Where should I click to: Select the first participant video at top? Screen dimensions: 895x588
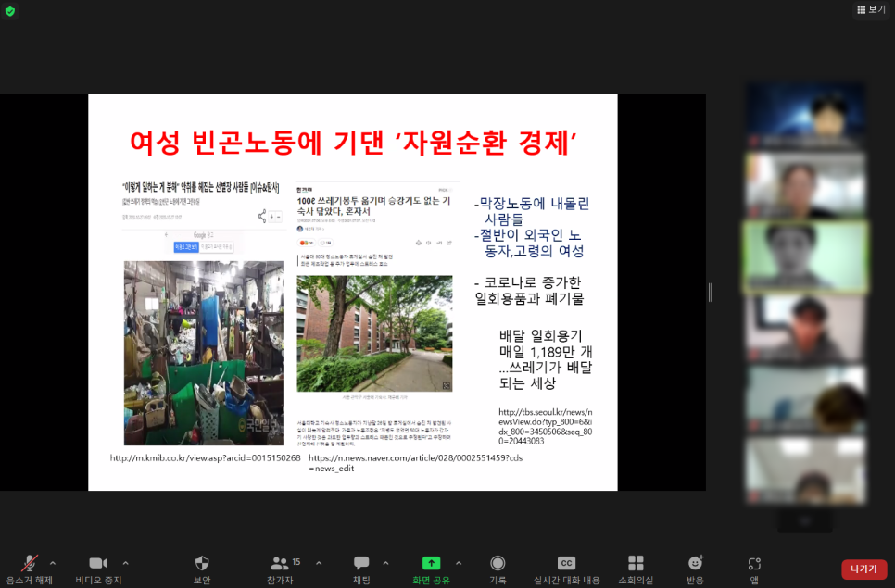pos(805,115)
